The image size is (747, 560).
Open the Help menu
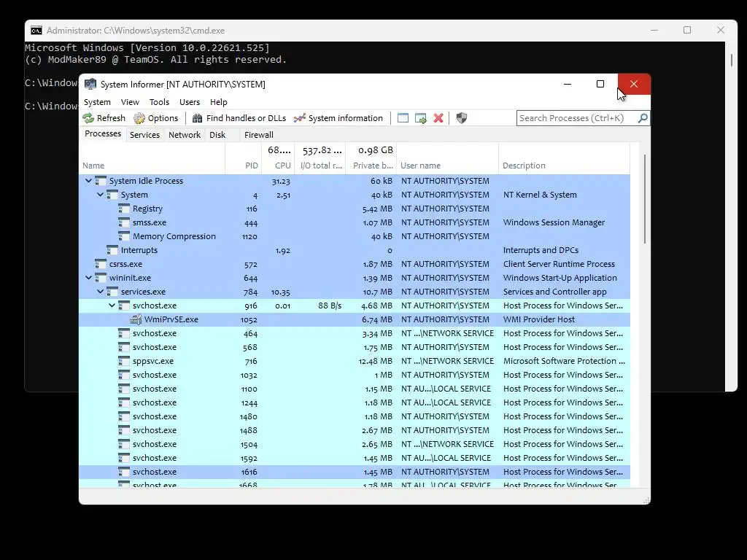point(219,102)
